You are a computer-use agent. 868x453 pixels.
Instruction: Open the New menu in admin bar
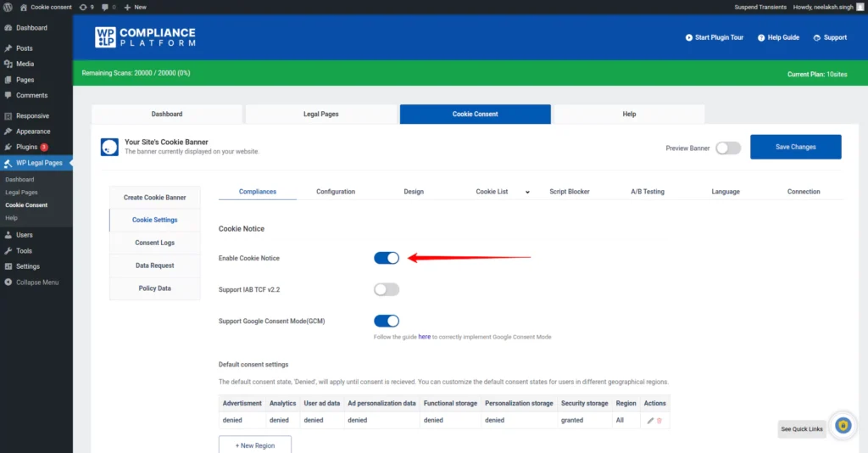pos(135,7)
